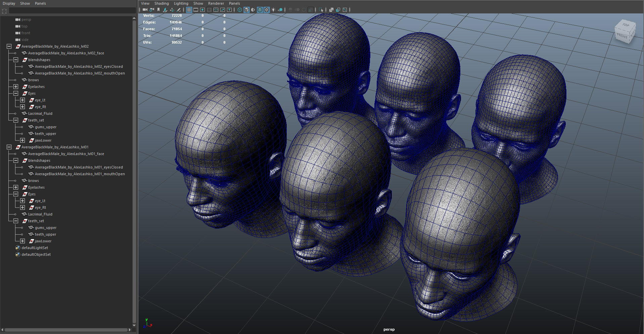644x334 pixels.
Task: Click the Smooth Shade All cube icon
Action: 246,10
